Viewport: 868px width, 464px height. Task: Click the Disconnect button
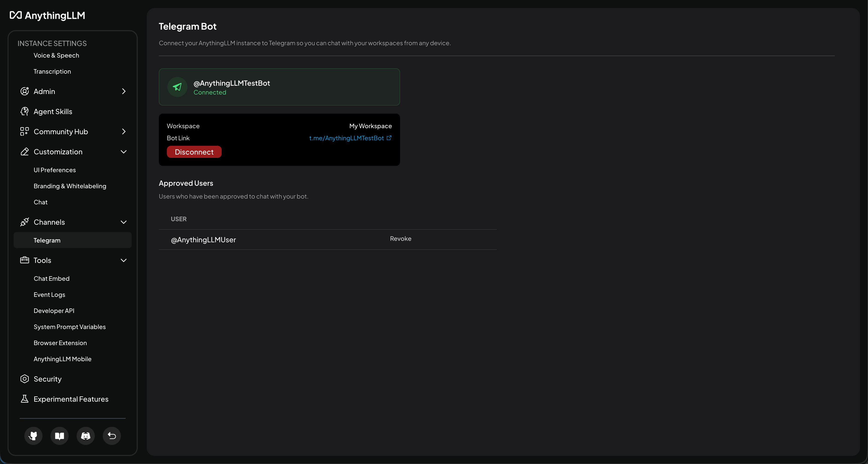tap(194, 152)
